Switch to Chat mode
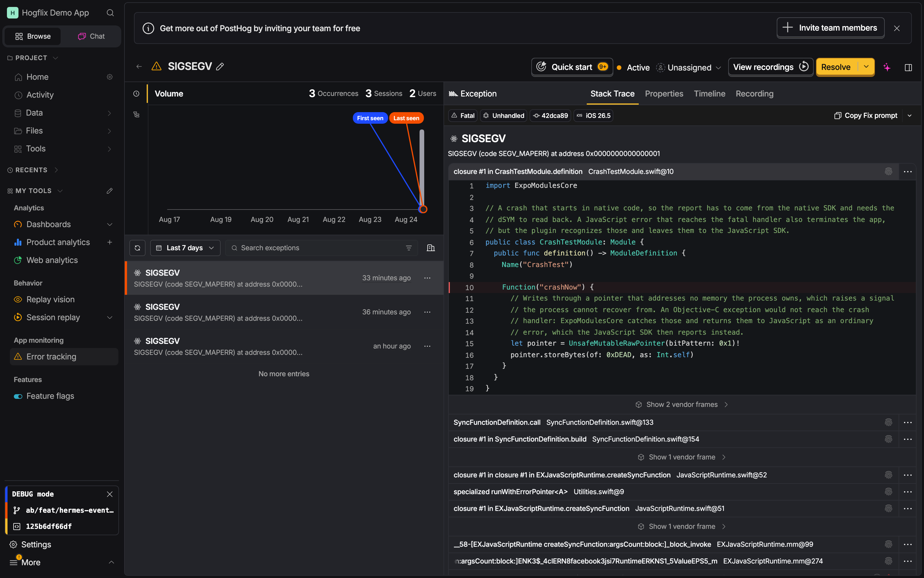 [x=91, y=36]
